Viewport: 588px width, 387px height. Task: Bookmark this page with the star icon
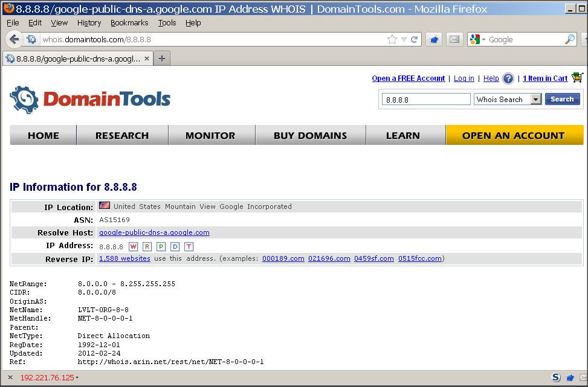pos(392,39)
